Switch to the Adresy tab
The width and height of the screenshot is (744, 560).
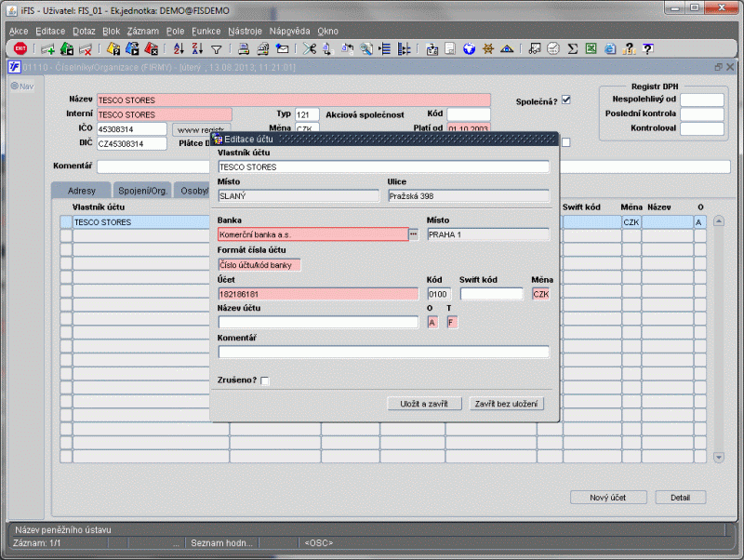pos(81,191)
